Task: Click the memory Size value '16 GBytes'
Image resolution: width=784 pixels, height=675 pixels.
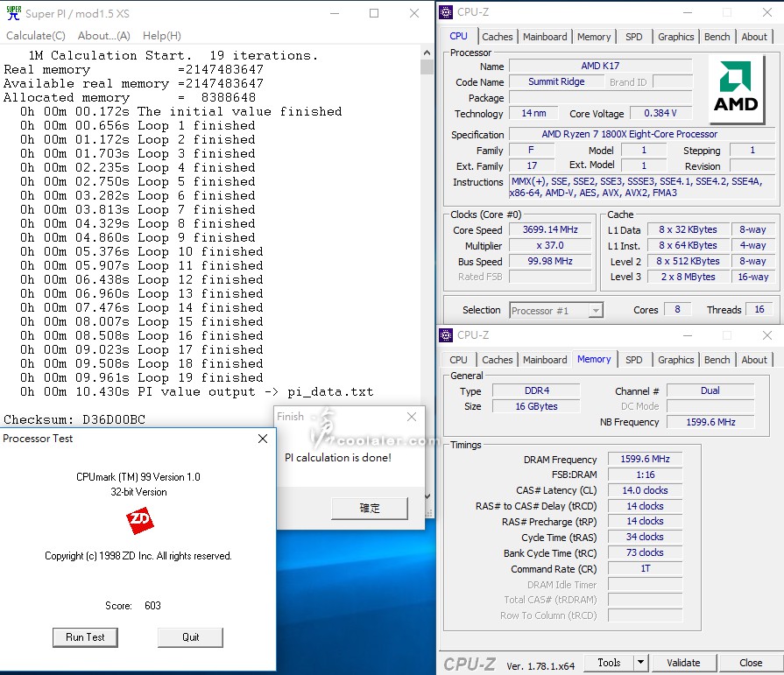Action: tap(536, 407)
